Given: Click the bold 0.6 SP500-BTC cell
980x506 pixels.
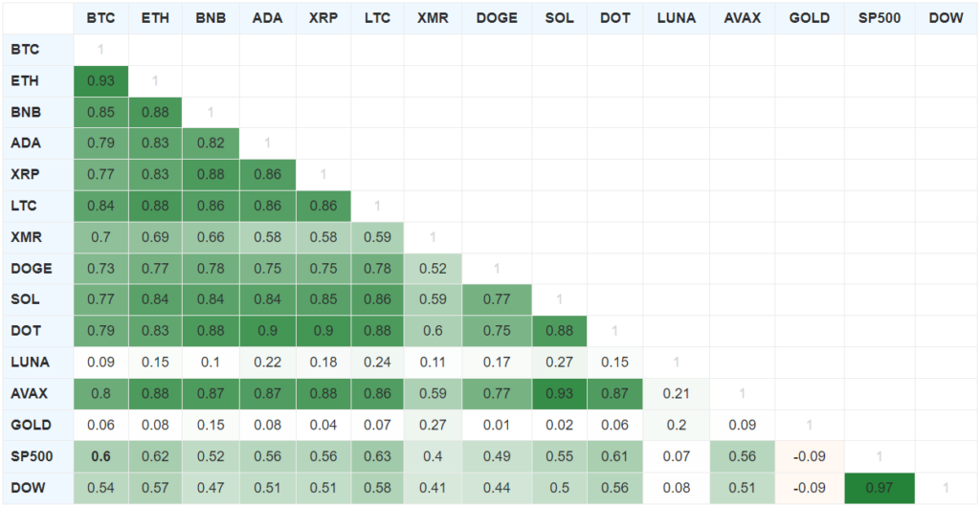Looking at the screenshot, I should pyautogui.click(x=100, y=456).
